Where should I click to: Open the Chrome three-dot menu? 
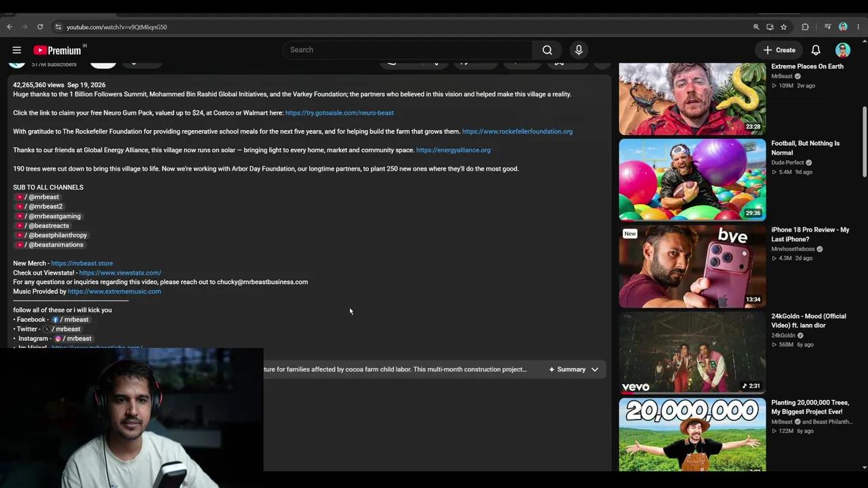859,27
